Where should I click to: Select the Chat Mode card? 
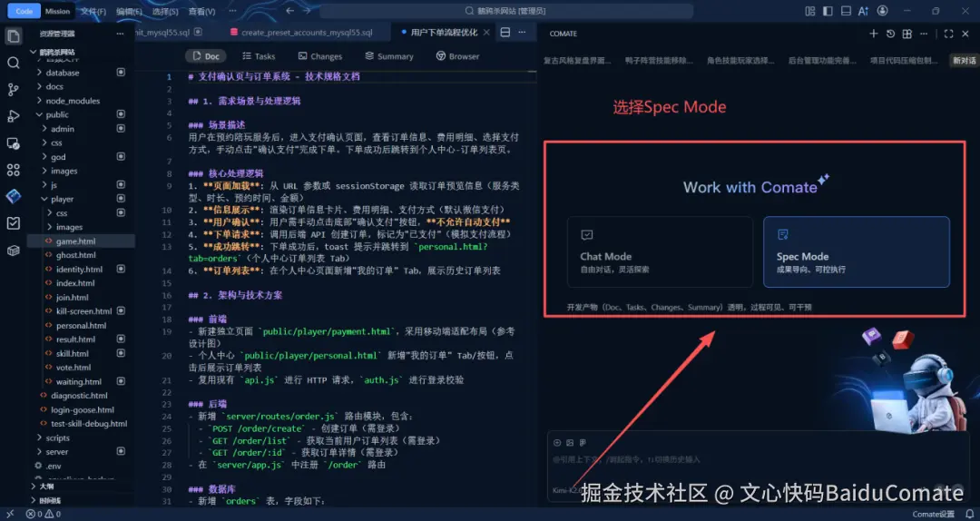point(660,252)
